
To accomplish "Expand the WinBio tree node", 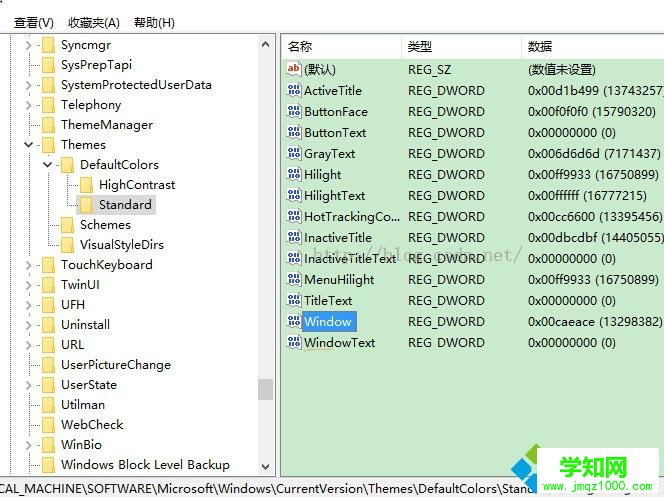I will click(28, 445).
